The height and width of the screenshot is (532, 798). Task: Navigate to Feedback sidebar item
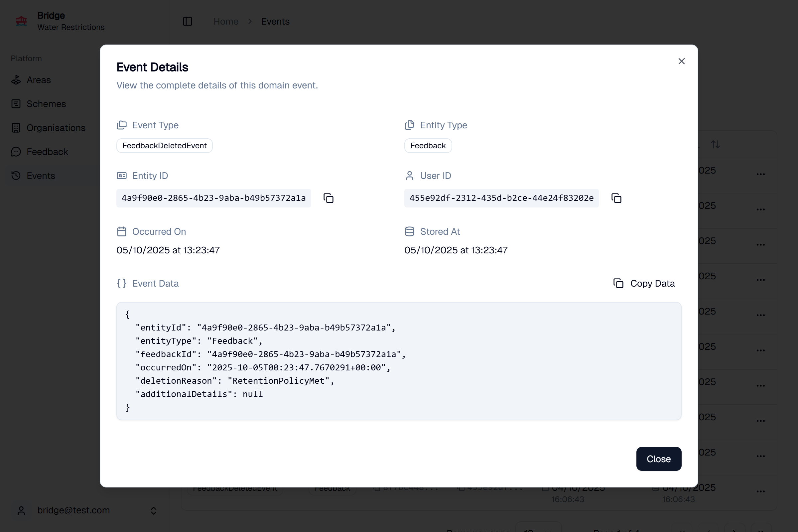tap(47, 152)
